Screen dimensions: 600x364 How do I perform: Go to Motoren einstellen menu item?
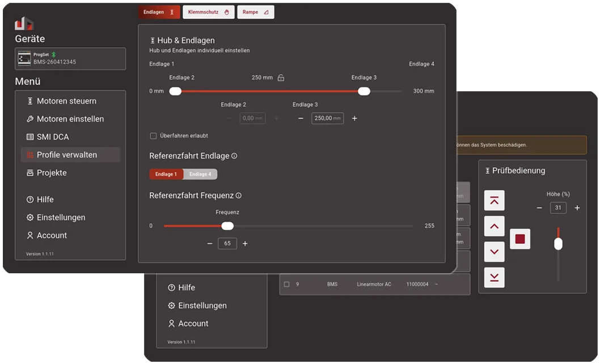[70, 119]
